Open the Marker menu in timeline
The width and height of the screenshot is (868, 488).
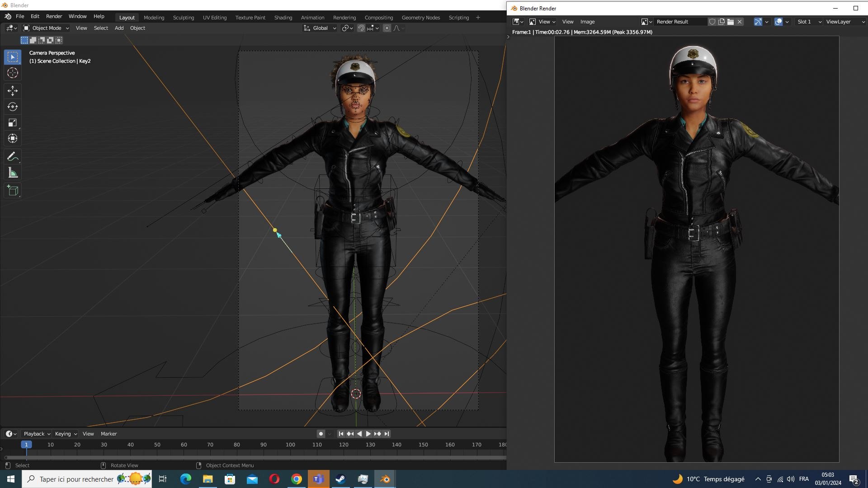(x=108, y=434)
